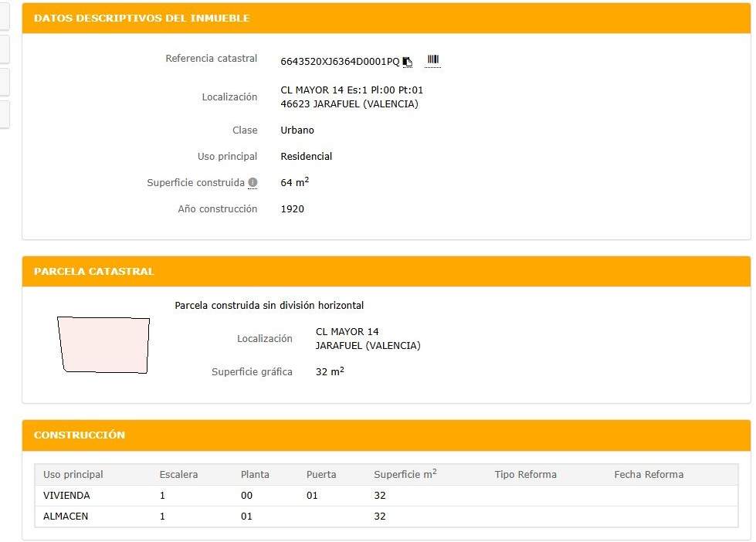
Task: Select the ALMACEN row in the construction table
Action: click(x=66, y=516)
